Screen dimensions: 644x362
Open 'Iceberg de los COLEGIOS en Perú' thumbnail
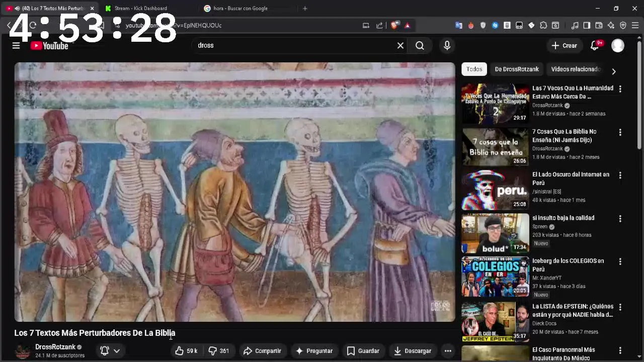[496, 277]
